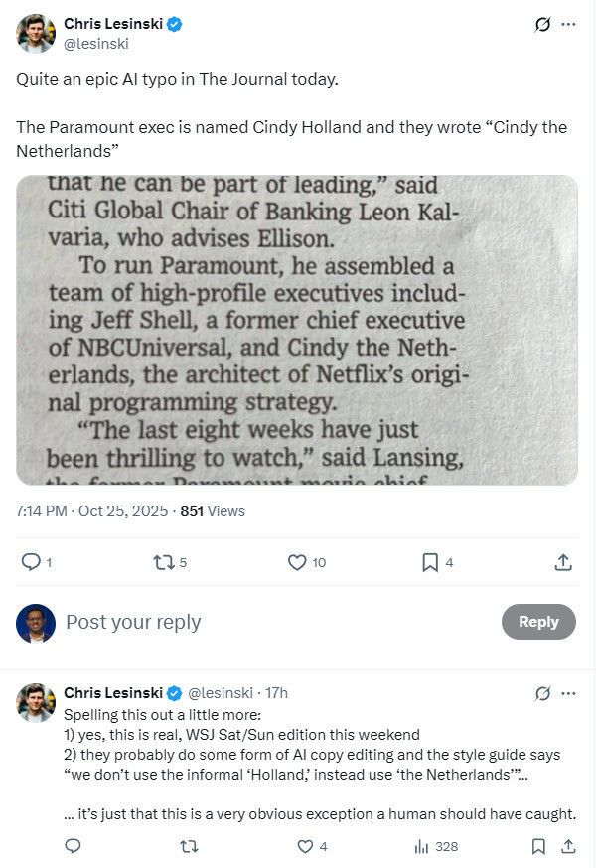Repost the main tweet with 5 reposts
596x868 pixels.
point(164,562)
